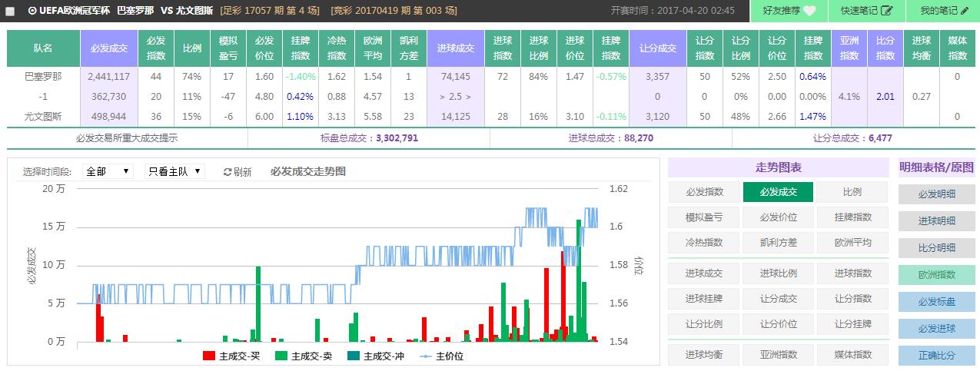Open the 必发明细 detail table
The width and height of the screenshot is (980, 371).
(937, 194)
